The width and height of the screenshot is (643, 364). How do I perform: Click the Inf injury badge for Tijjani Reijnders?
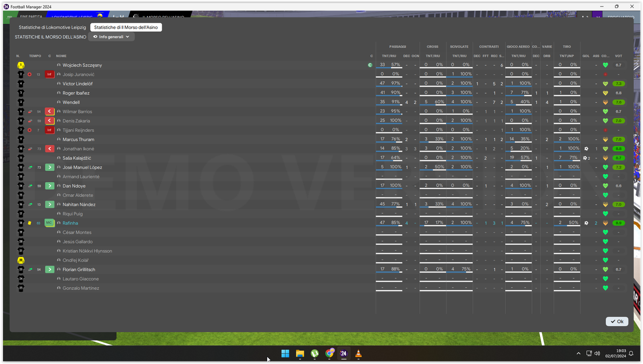tap(50, 130)
